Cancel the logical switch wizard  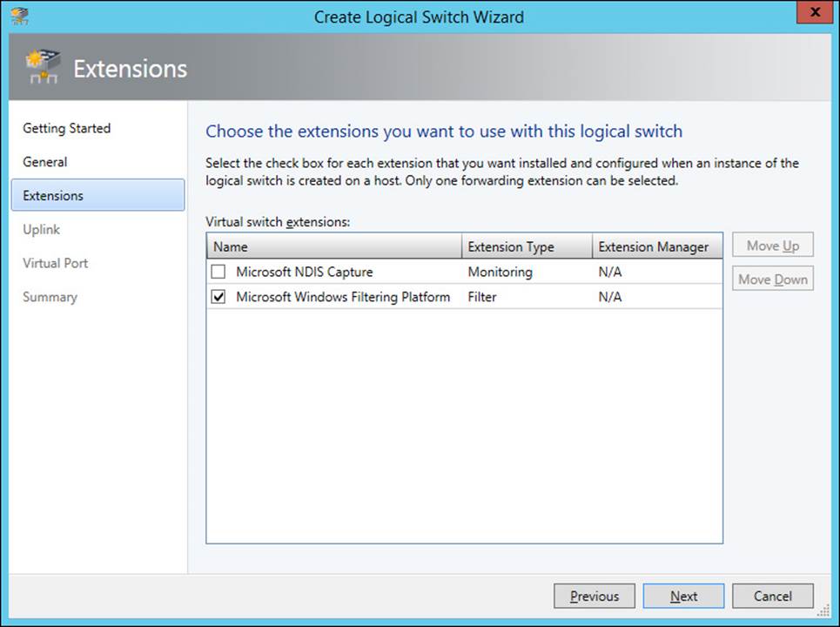[x=772, y=596]
